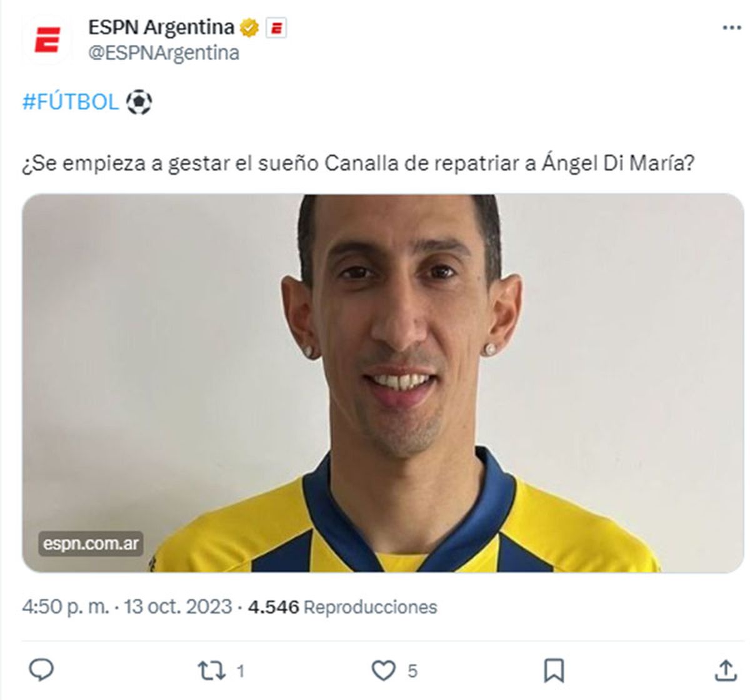Viewport: 750px width, 700px height.
Task: Click the gold verified badge
Action: (249, 28)
